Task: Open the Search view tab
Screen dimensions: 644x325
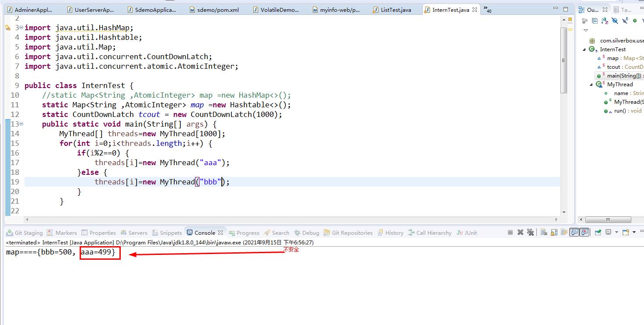Action: tap(276, 233)
